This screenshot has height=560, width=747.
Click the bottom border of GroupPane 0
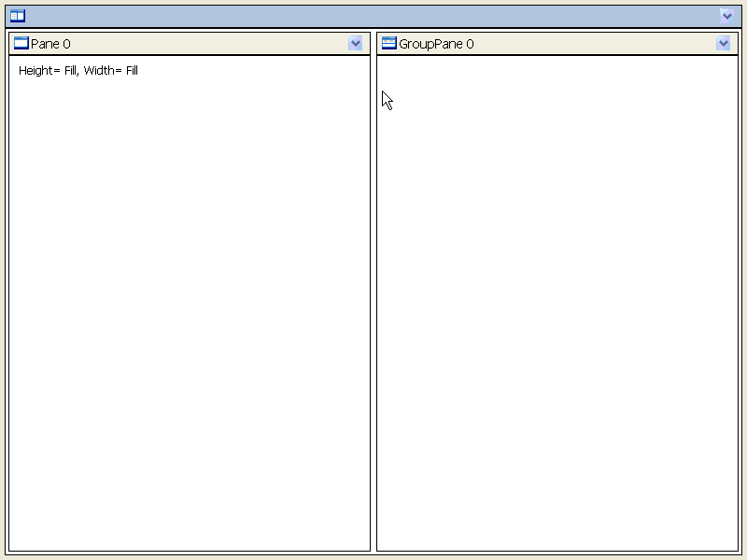pos(557,551)
